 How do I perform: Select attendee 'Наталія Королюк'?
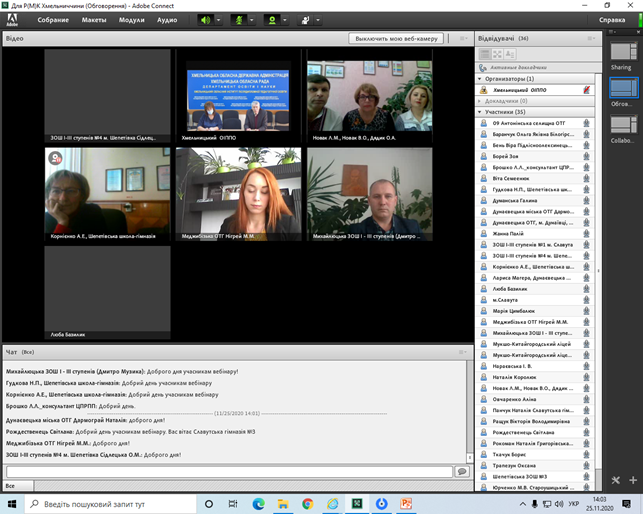[535, 377]
